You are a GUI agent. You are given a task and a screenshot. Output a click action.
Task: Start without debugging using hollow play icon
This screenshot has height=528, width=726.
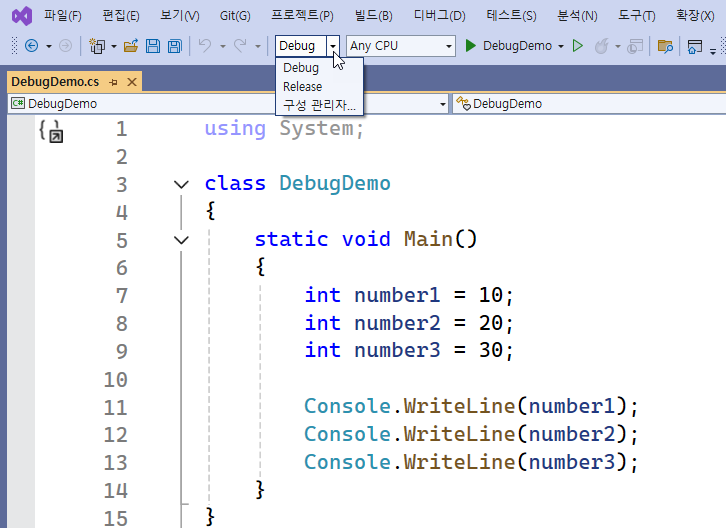point(577,46)
